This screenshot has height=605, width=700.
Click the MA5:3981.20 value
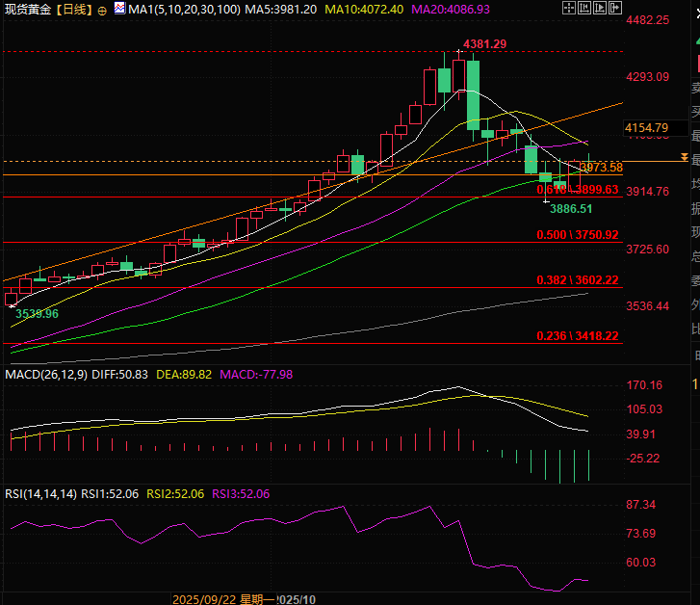281,10
